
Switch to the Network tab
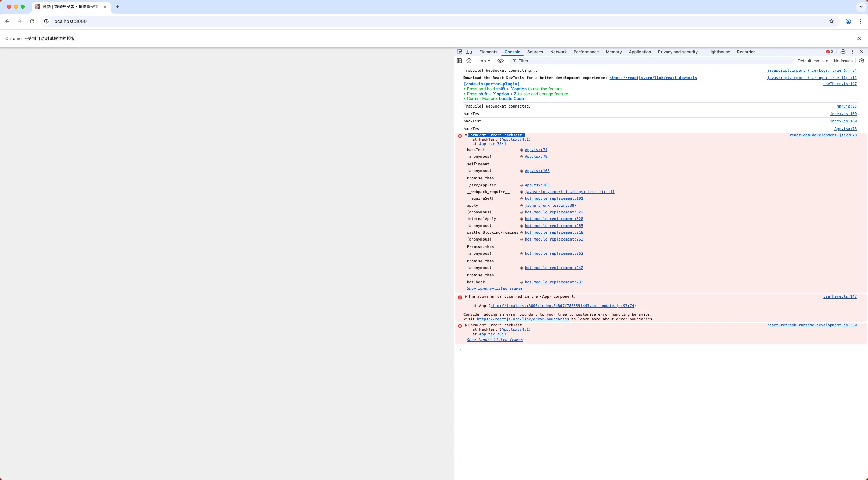558,52
